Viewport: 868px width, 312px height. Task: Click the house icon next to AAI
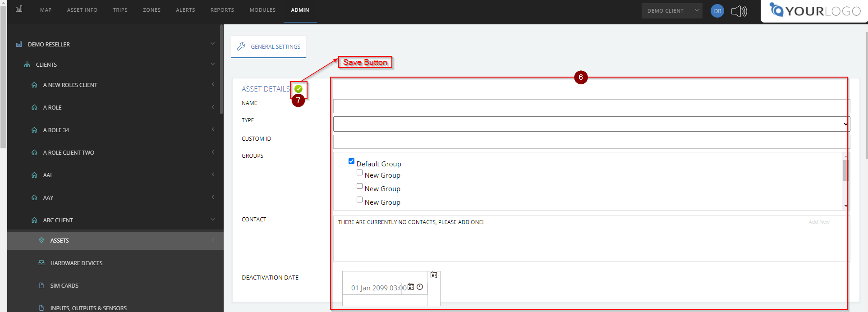pos(34,175)
